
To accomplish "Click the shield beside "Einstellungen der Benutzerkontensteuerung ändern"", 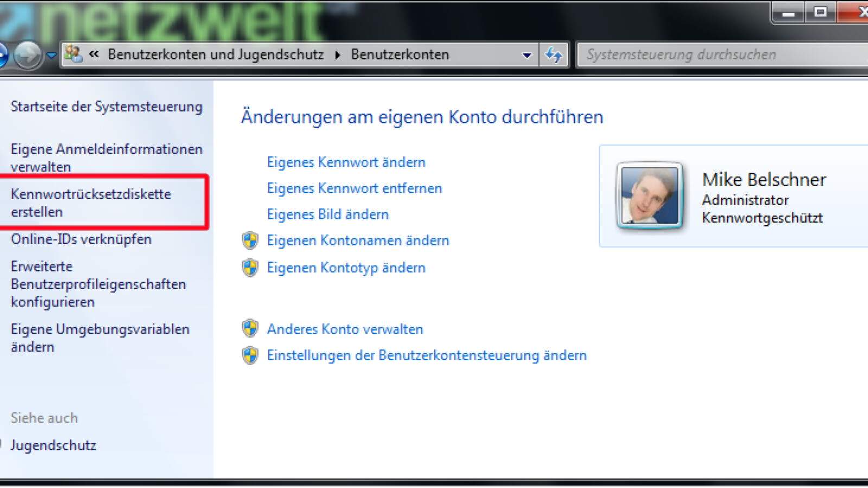I will coord(250,355).
